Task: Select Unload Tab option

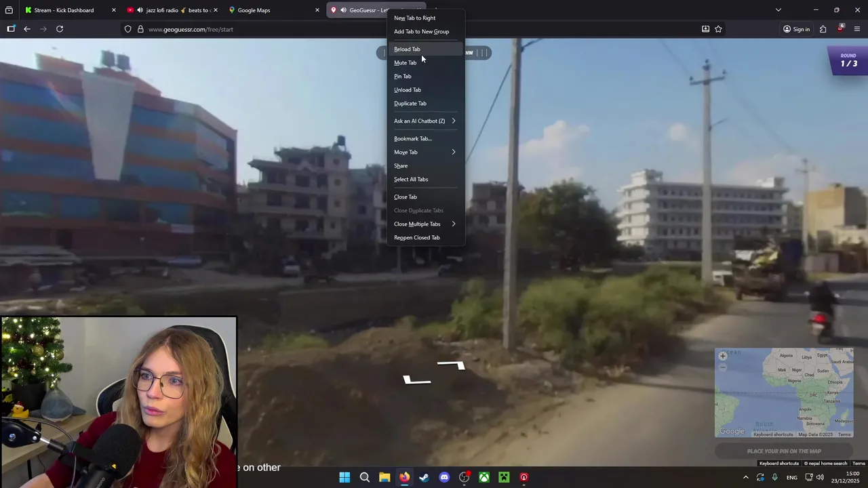Action: (x=426, y=89)
